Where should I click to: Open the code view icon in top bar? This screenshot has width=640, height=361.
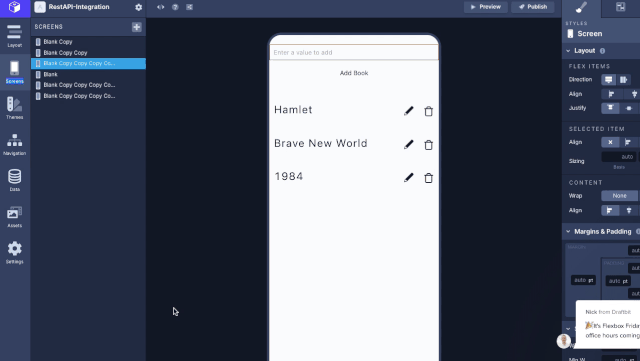(x=160, y=7)
